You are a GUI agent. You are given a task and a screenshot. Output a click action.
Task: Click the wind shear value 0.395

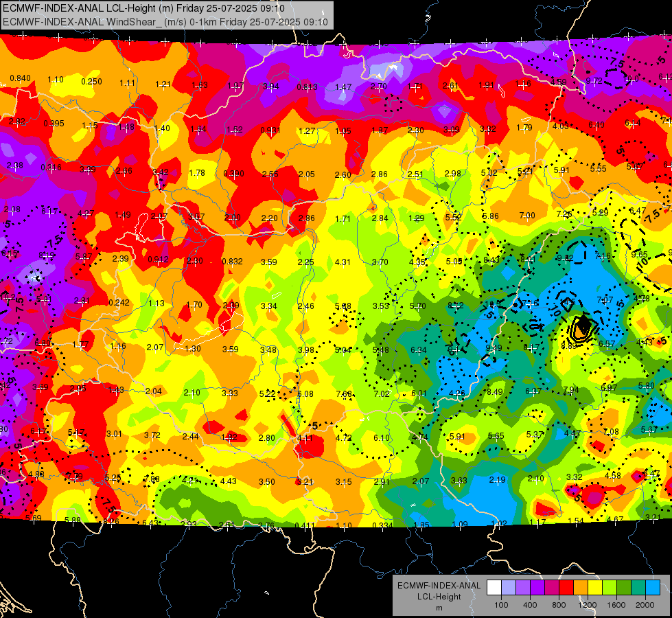[54, 124]
